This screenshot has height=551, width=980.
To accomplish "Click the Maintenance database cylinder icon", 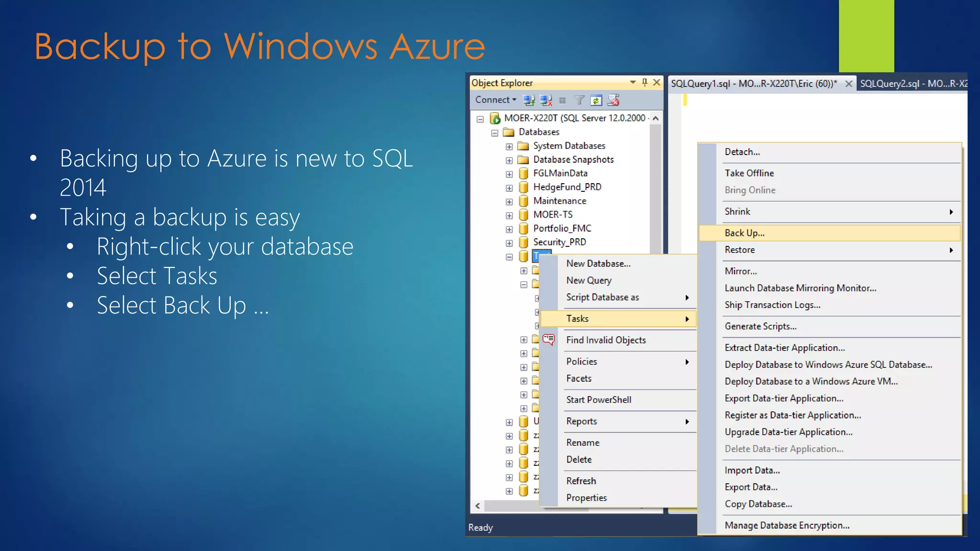I will click(523, 201).
